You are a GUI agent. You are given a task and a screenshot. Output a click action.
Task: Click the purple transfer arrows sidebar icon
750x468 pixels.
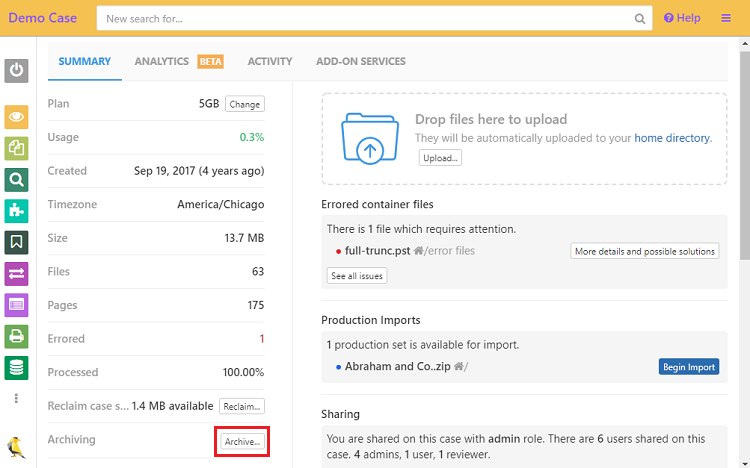(x=17, y=273)
